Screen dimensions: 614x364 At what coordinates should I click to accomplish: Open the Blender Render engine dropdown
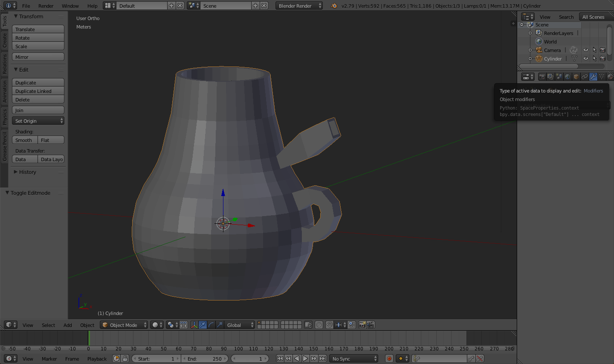click(299, 6)
